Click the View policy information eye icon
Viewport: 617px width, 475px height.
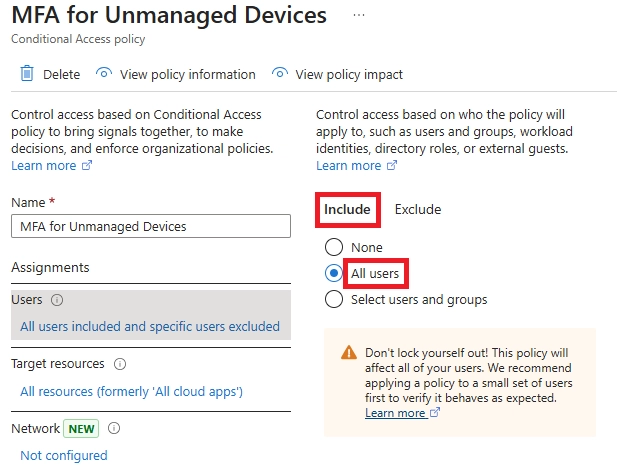point(103,74)
